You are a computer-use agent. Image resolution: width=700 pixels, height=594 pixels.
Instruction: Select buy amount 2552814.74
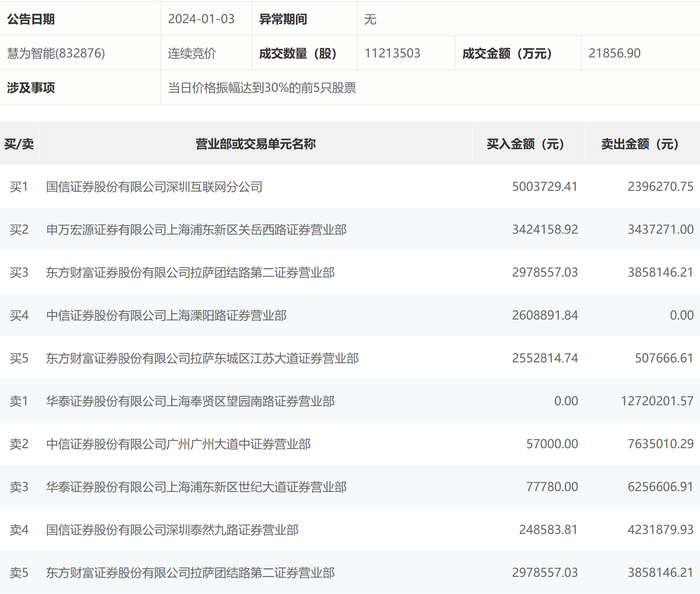[x=545, y=358]
